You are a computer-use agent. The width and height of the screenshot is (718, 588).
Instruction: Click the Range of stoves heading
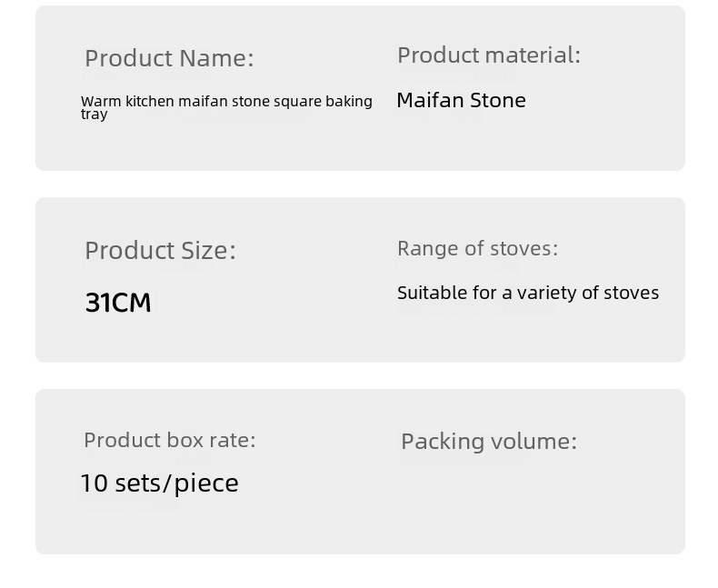[x=477, y=249]
